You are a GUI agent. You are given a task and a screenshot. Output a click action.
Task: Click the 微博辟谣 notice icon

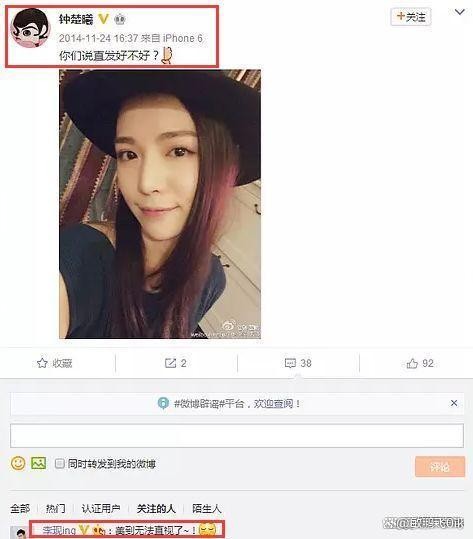tap(163, 403)
